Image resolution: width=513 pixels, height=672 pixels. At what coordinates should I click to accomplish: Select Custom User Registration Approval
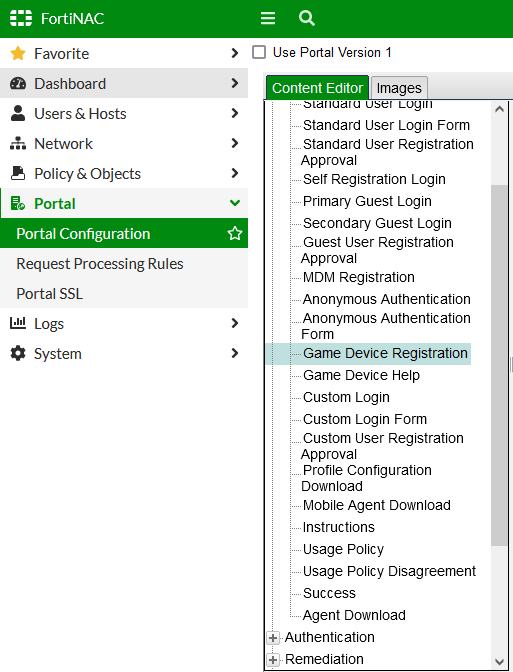click(x=382, y=446)
